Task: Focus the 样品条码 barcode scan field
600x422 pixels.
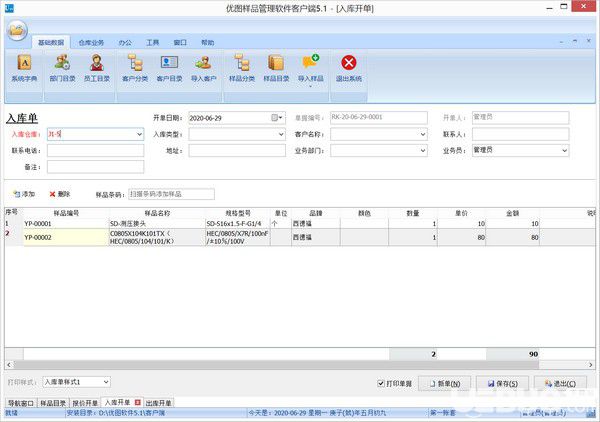Action: [171, 194]
